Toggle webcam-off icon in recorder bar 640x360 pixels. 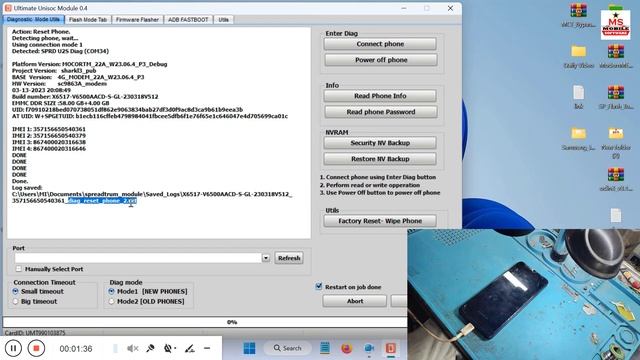click(169, 348)
